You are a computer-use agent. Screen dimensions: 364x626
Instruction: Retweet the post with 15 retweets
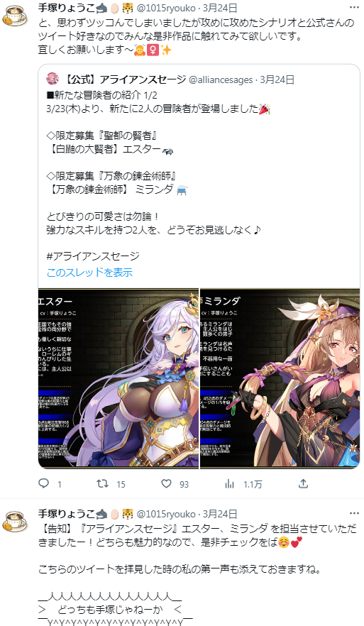(x=103, y=484)
